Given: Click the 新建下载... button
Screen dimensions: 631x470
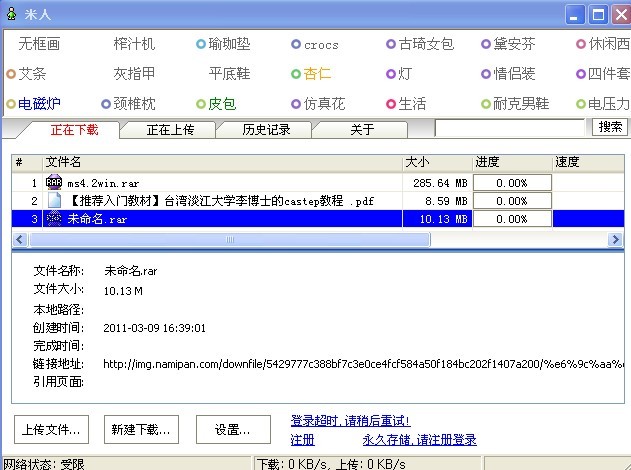Looking at the screenshot, I should tap(141, 429).
